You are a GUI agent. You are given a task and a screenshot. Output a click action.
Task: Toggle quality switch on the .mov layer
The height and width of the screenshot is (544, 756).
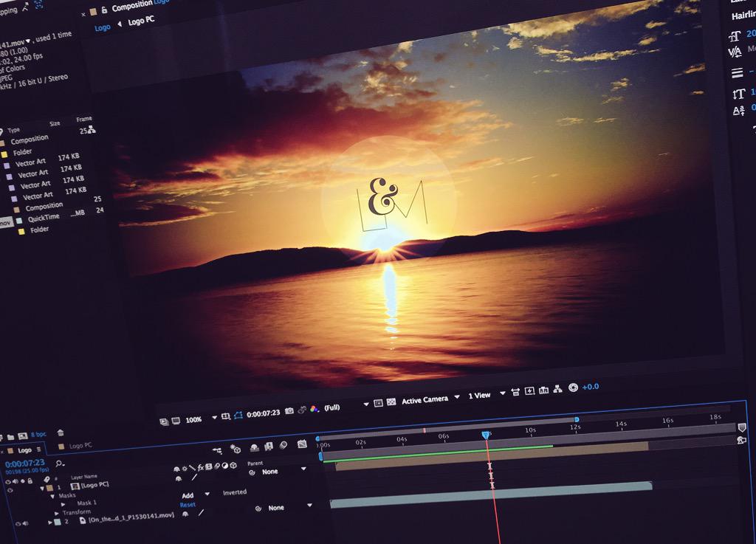click(x=201, y=513)
